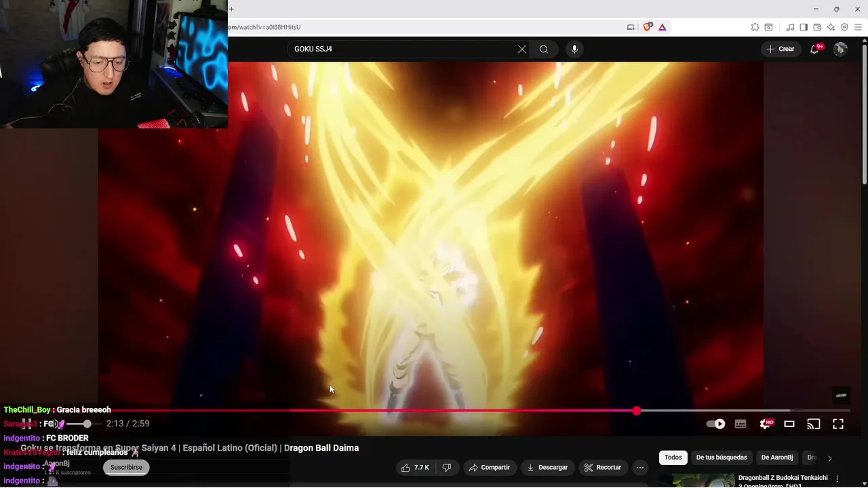Click the tab search icon in toolbar

pyautogui.click(x=768, y=27)
